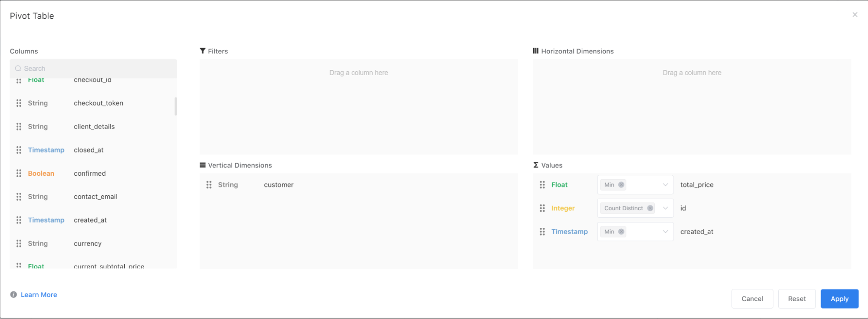Viewport: 868px width, 319px height.
Task: Click the Reset button
Action: click(x=797, y=299)
